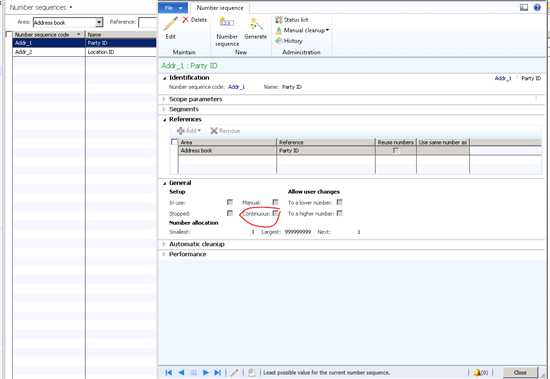Expand the Automatic cleanup section
This screenshot has width=550, height=379.
coord(164,244)
